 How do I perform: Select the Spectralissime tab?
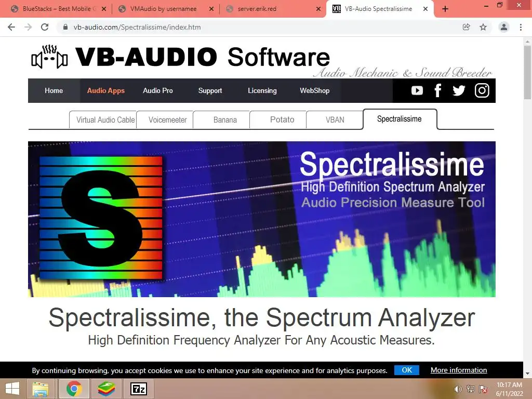(400, 119)
